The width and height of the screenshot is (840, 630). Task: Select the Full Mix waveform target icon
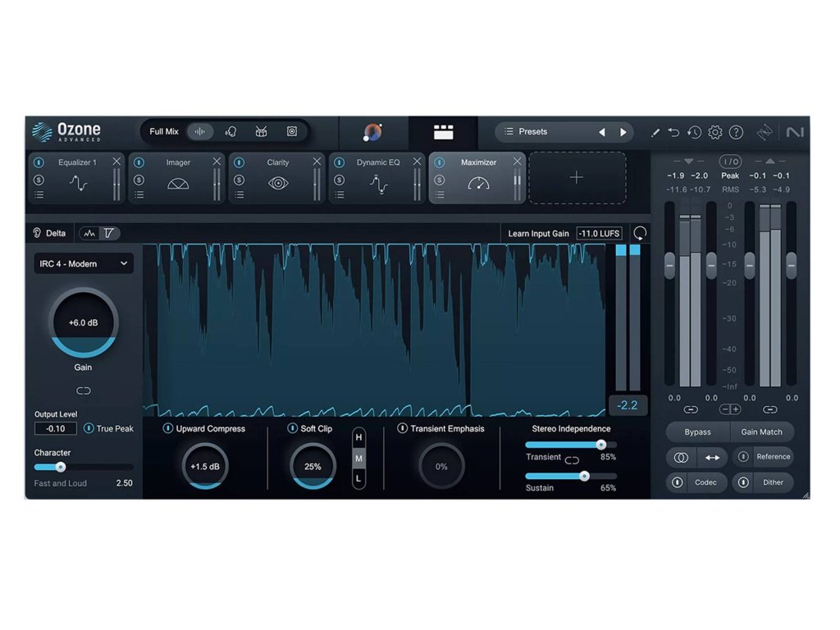click(x=200, y=131)
